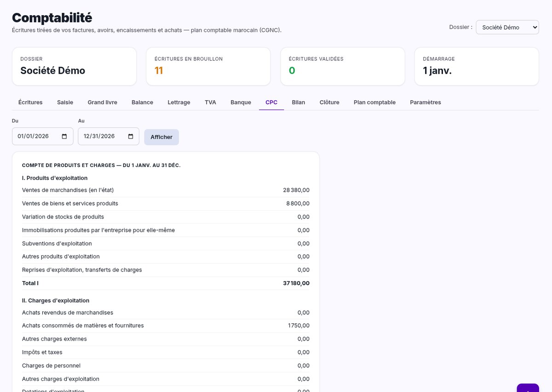The image size is (552, 392).
Task: Click the amount 8 800,00
Action: [298, 203]
